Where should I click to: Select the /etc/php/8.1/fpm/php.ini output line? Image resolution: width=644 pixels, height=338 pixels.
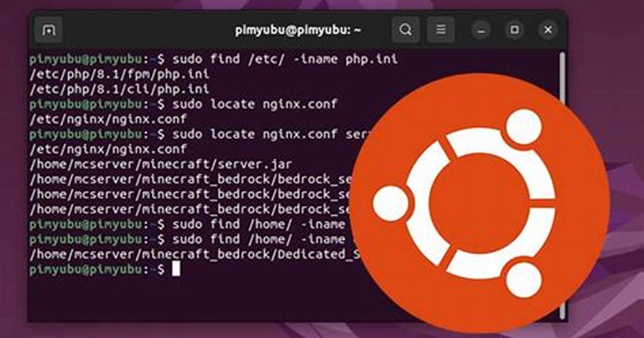(x=120, y=74)
